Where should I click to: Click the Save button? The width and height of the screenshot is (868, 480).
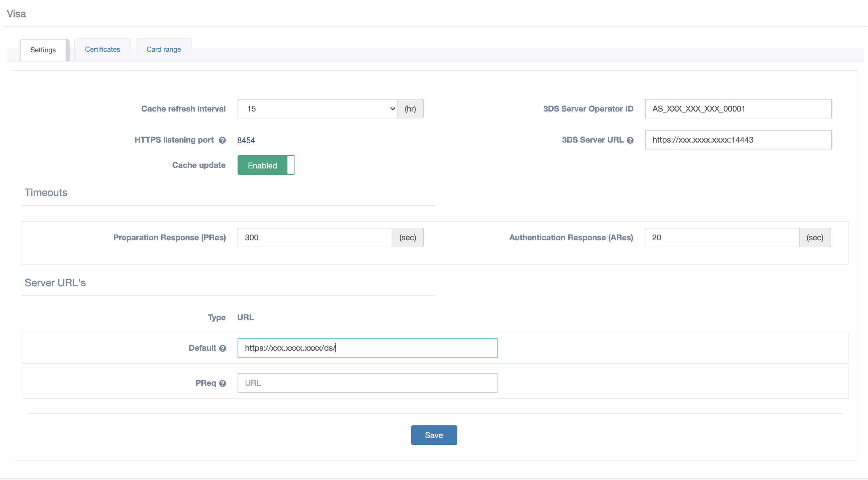point(434,435)
